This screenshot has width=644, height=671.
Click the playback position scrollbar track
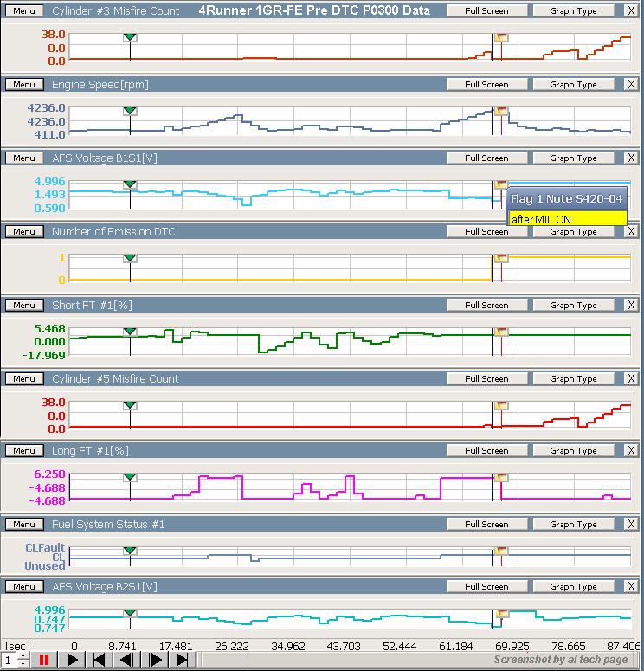click(346, 661)
